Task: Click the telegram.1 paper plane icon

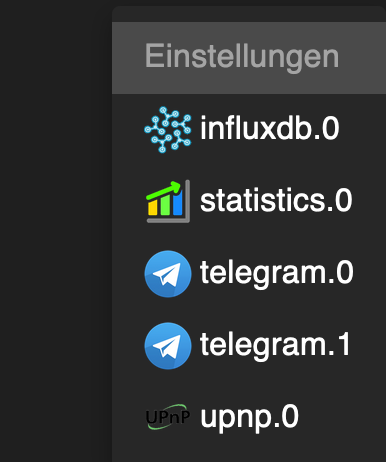Action: pyautogui.click(x=168, y=346)
